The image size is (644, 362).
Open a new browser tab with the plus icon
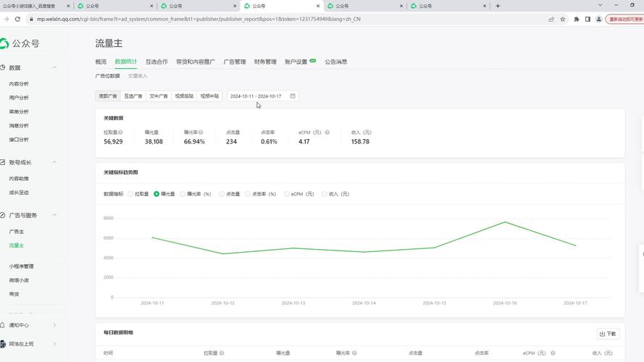[498, 6]
